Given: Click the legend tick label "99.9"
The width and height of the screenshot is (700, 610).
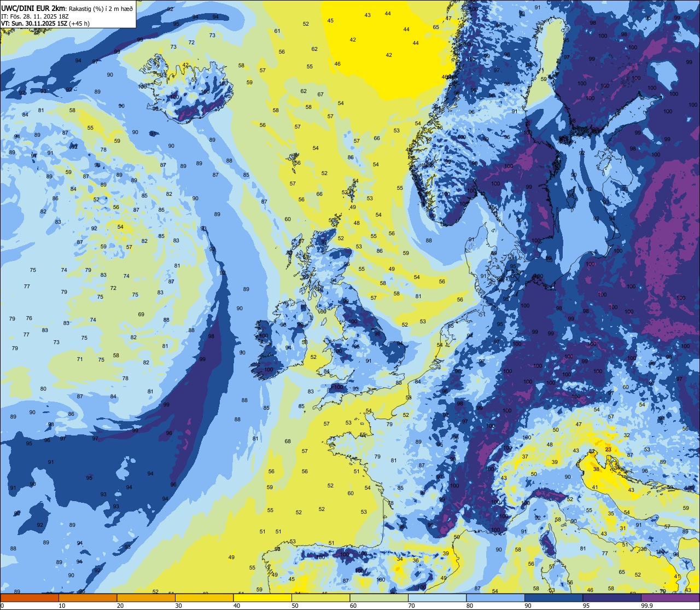Looking at the screenshot, I should (x=647, y=606).
